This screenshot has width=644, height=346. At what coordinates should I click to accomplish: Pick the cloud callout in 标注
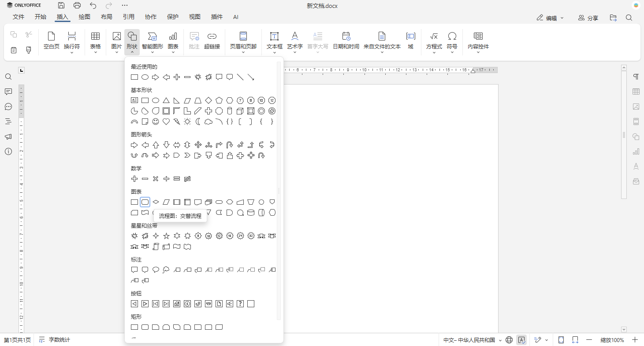click(x=166, y=270)
